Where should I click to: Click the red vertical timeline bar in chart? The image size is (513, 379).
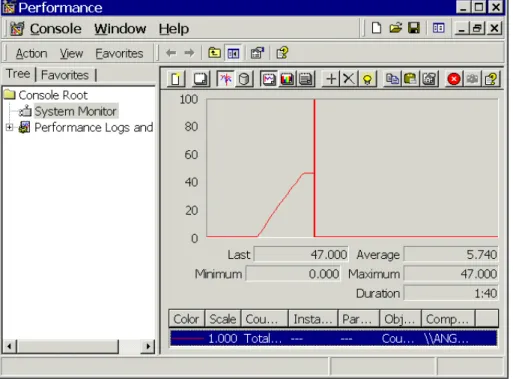click(x=314, y=168)
